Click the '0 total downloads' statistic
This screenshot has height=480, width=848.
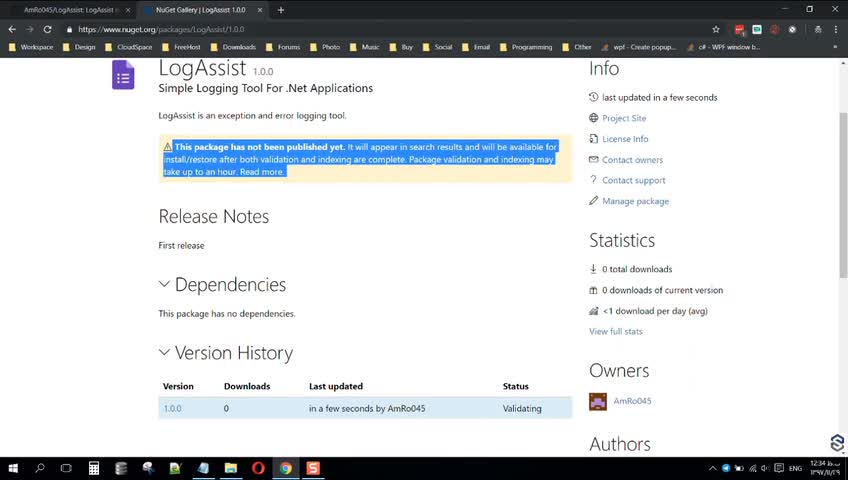point(637,269)
